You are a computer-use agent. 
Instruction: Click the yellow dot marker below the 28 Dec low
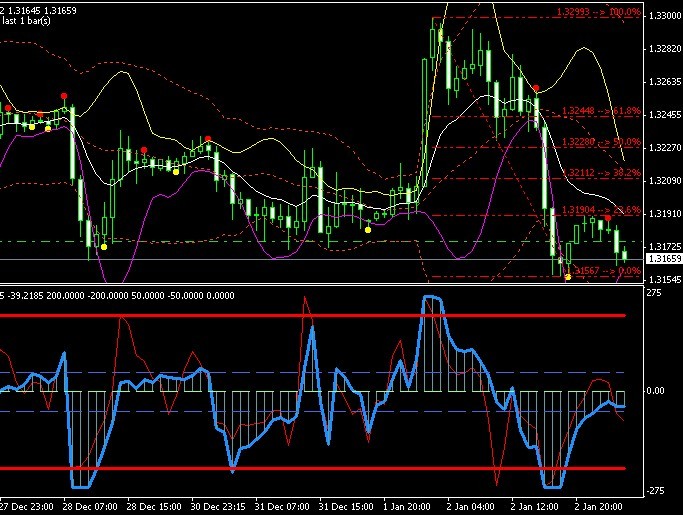pos(104,247)
